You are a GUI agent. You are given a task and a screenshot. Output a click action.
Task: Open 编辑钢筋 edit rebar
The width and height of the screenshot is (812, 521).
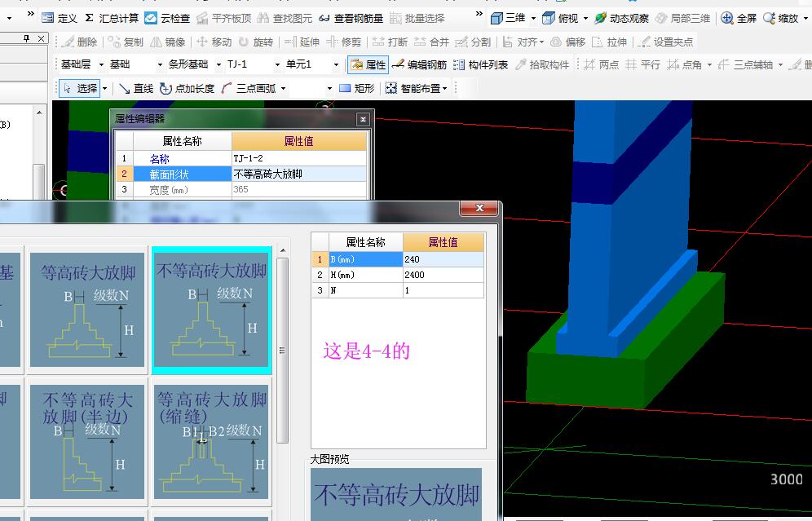click(x=420, y=64)
